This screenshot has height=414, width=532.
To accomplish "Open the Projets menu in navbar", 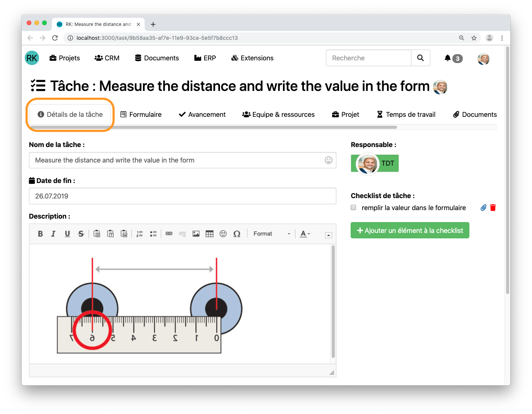I will click(65, 58).
